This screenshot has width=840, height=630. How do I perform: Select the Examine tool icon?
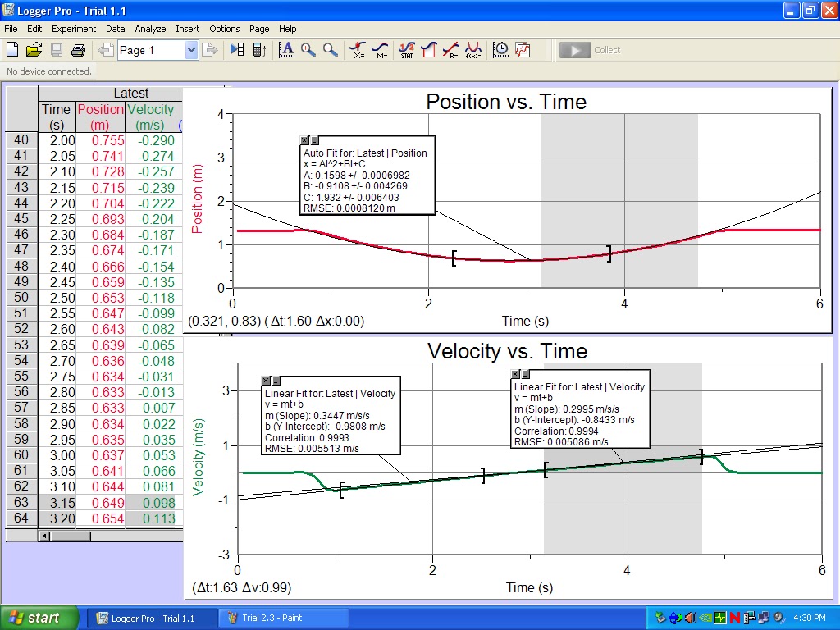point(358,48)
